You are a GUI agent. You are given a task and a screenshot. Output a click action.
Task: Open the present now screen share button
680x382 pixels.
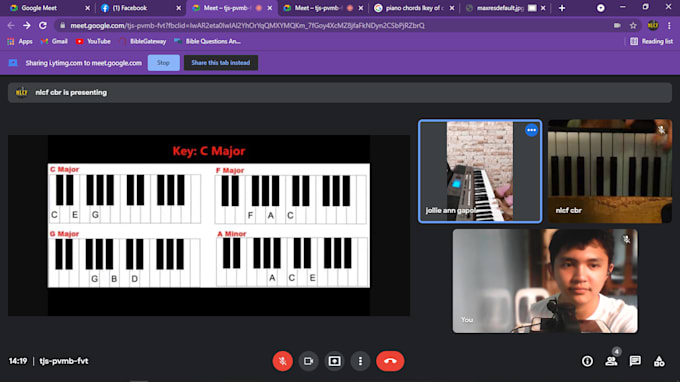334,361
